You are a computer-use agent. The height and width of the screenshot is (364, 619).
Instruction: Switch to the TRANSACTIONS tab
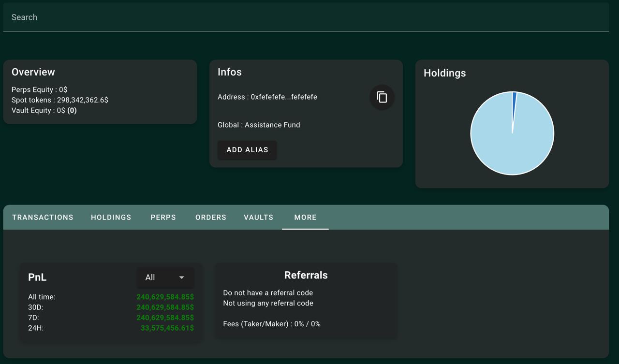(43, 218)
